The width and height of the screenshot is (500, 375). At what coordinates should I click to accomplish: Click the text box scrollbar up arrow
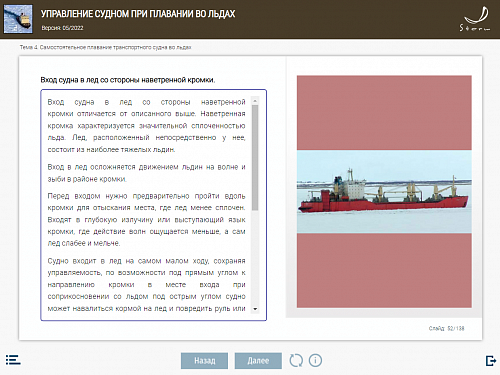tap(255, 101)
